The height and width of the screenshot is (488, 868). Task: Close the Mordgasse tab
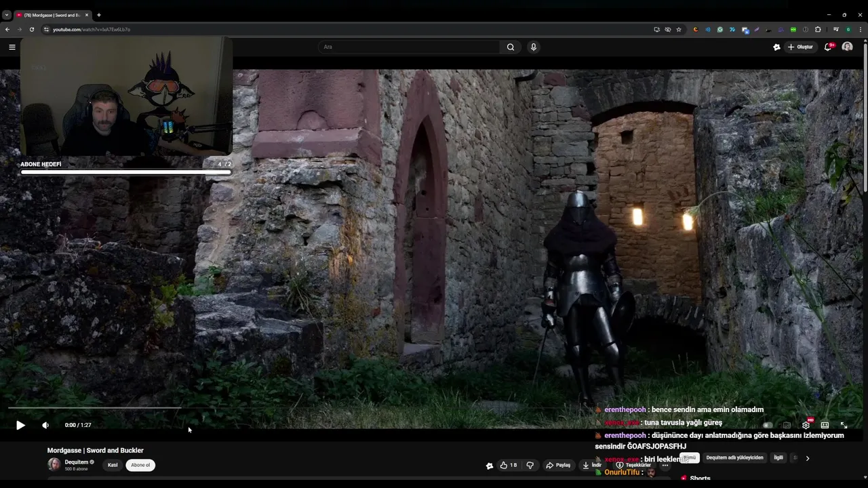pyautogui.click(x=87, y=15)
